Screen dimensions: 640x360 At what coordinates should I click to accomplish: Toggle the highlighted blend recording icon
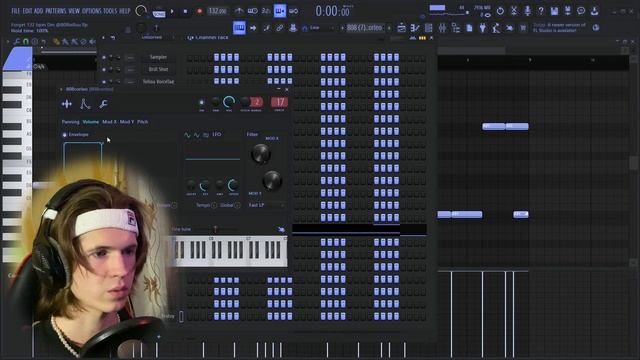(x=280, y=11)
